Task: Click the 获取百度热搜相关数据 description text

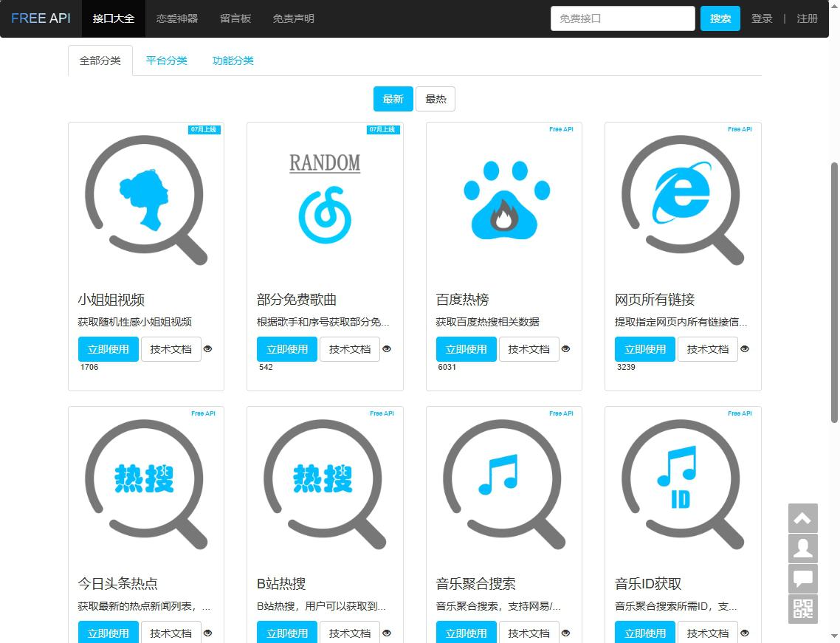Action: pyautogui.click(x=487, y=322)
